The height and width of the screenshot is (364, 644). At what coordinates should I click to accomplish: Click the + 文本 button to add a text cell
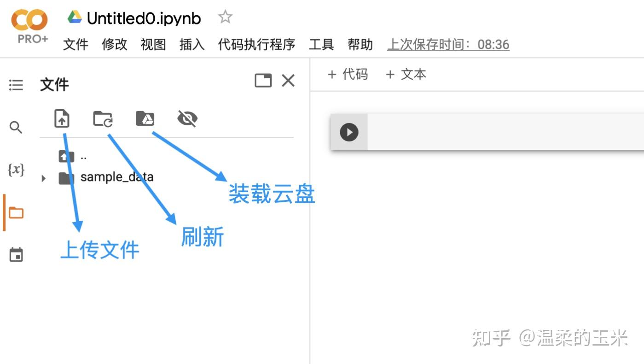[x=405, y=74]
